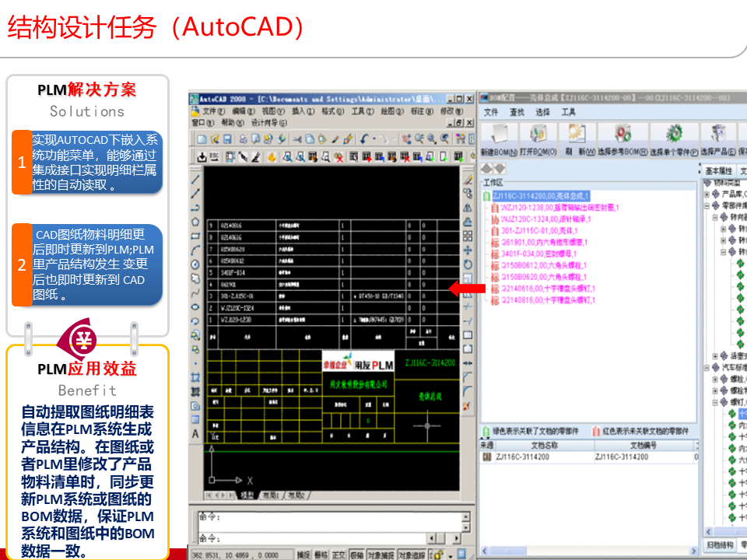Click the search icon with red X

(x=338, y=156)
